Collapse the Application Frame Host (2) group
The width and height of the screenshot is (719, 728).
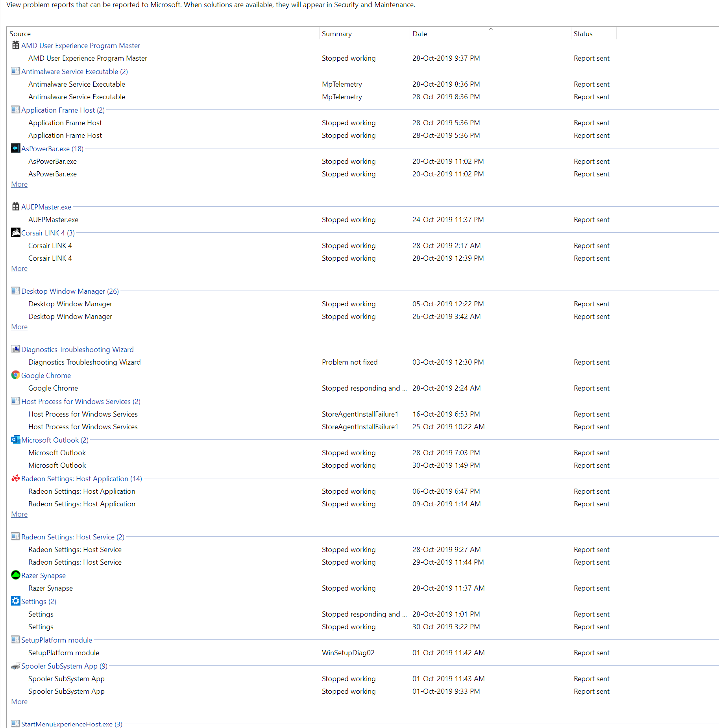pos(63,110)
